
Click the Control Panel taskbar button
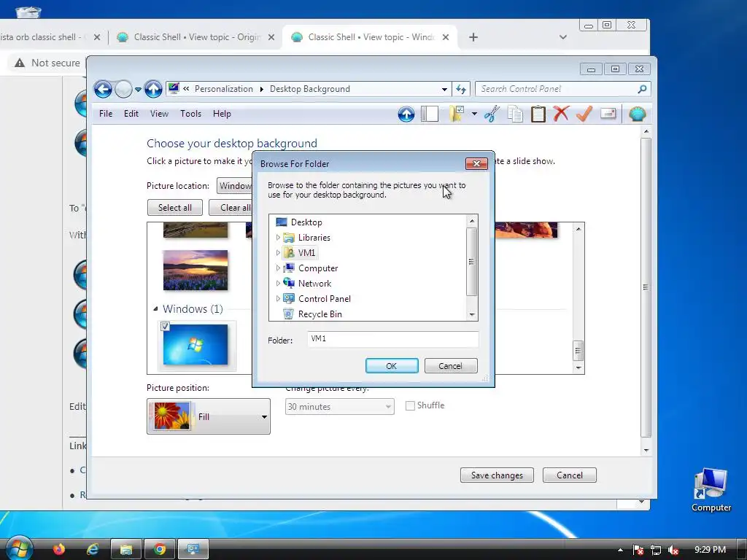[193, 549]
